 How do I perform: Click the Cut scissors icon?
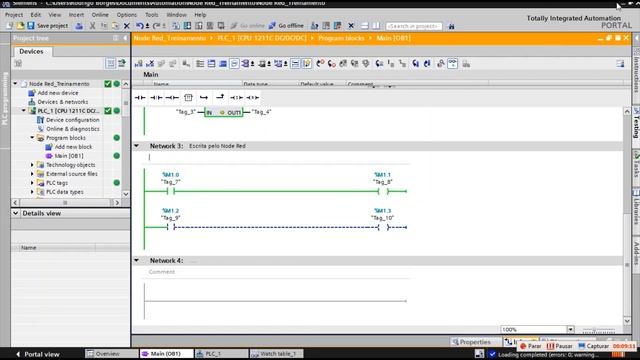point(93,26)
